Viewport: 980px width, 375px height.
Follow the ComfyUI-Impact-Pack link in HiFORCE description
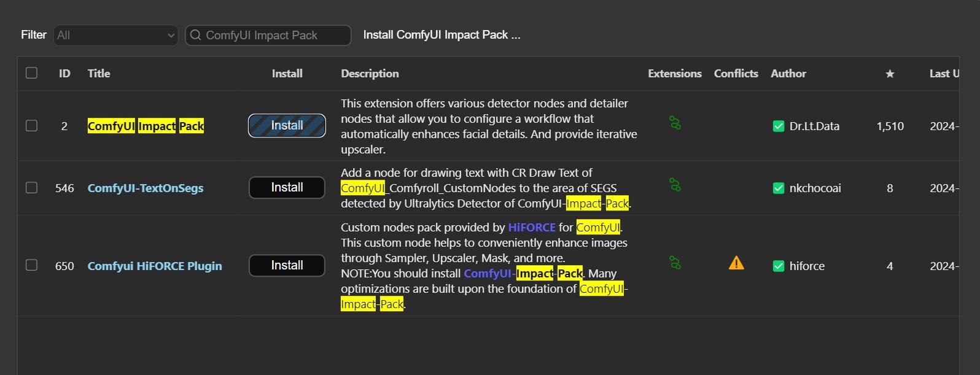(523, 274)
